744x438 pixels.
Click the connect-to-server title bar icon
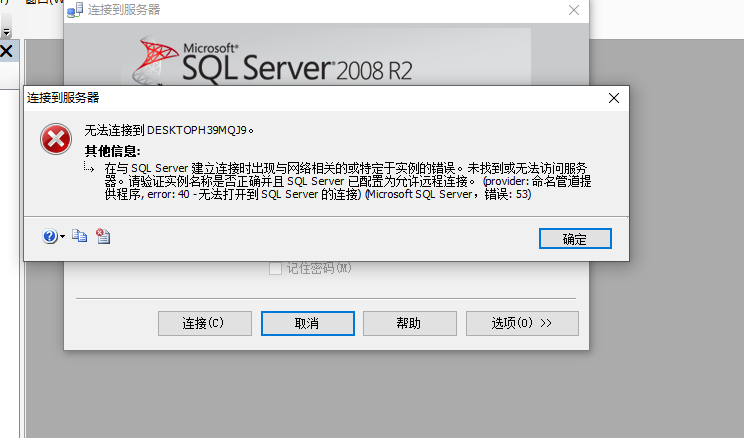pos(75,10)
